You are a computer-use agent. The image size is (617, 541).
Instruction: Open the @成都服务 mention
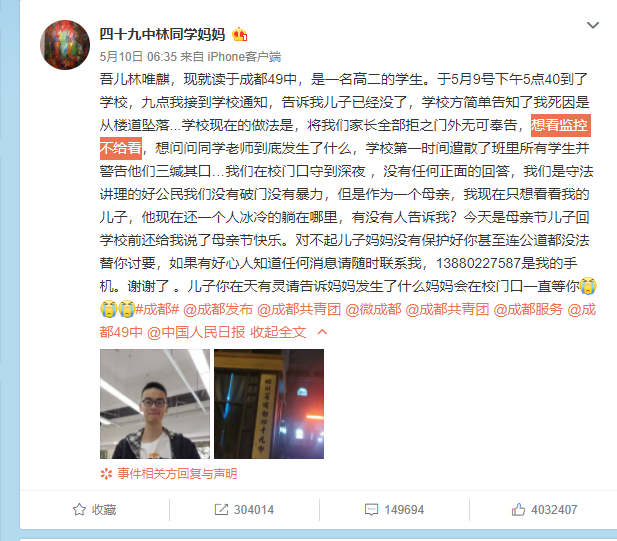pos(528,310)
